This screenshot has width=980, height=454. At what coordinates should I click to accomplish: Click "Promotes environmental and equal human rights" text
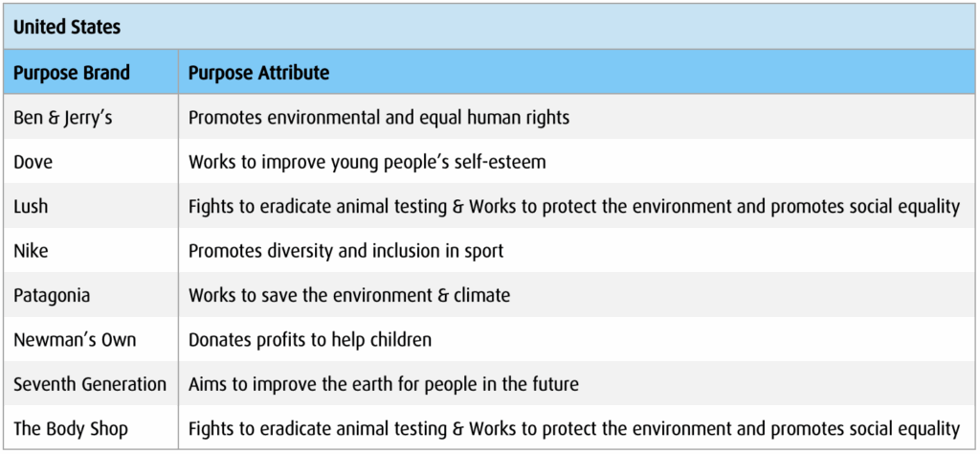pos(379,118)
